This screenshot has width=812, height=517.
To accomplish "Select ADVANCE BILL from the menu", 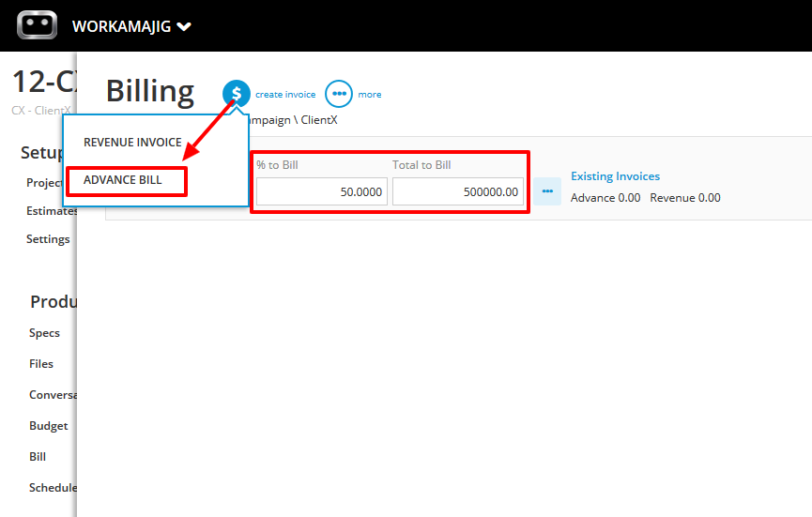I will click(123, 180).
